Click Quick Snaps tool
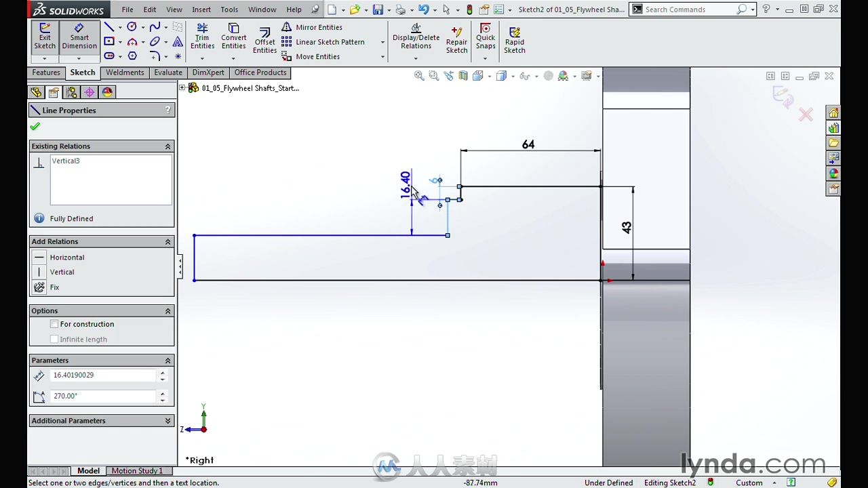This screenshot has width=868, height=488. (x=486, y=37)
